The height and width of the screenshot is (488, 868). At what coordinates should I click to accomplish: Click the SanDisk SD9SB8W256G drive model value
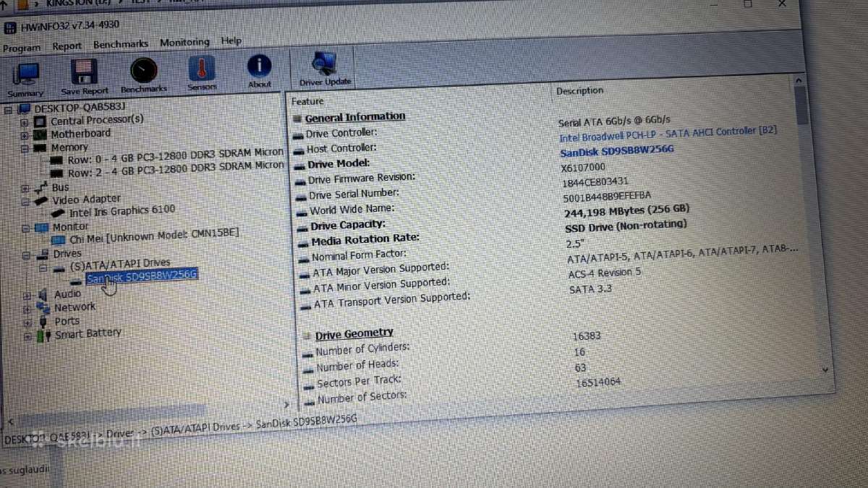617,151
